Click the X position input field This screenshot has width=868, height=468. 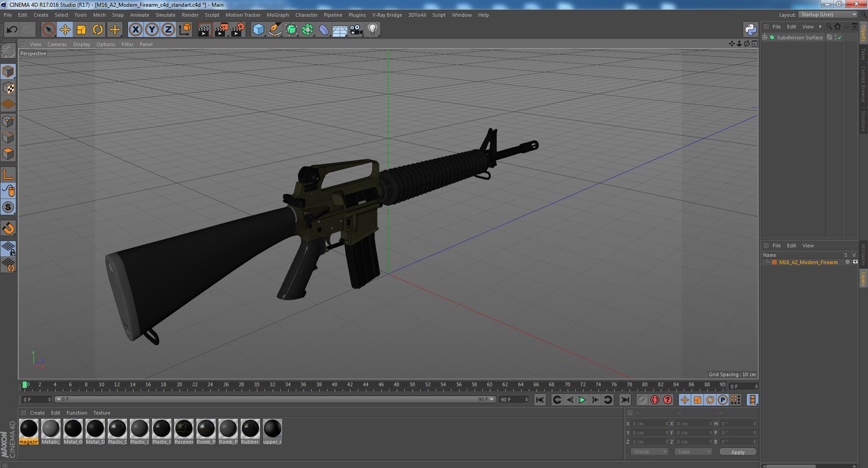click(649, 424)
